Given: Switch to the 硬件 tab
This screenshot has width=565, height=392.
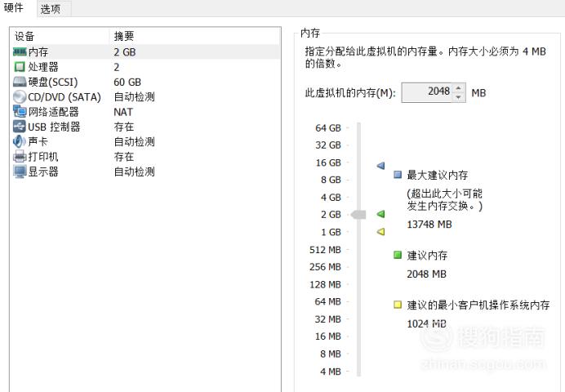Looking at the screenshot, I should pyautogui.click(x=14, y=8).
